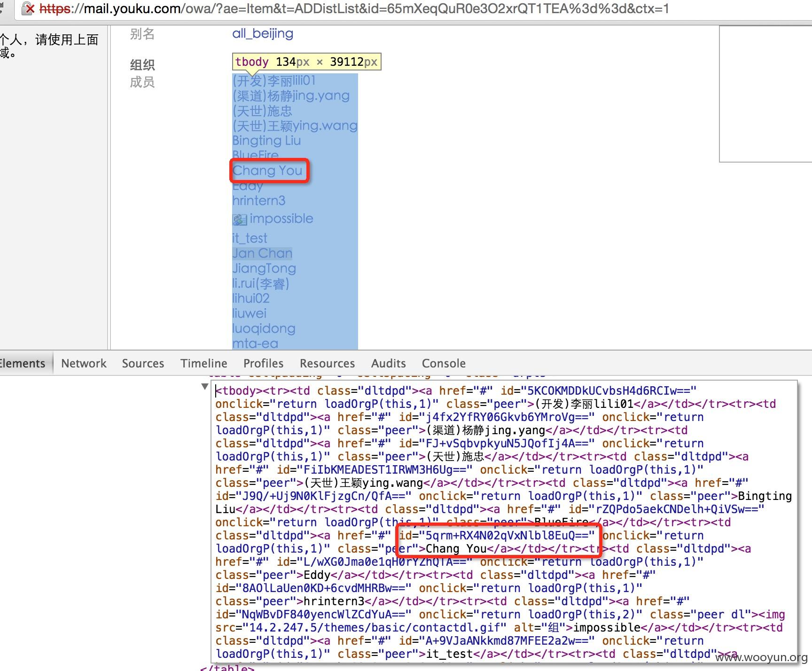Collapse the tbody node disclosure triangle
Viewport: 812px width, 671px height.
pos(204,387)
